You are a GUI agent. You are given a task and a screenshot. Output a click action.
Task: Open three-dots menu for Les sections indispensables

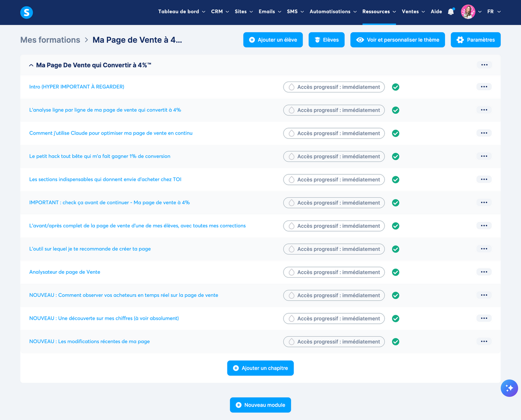coord(484,180)
